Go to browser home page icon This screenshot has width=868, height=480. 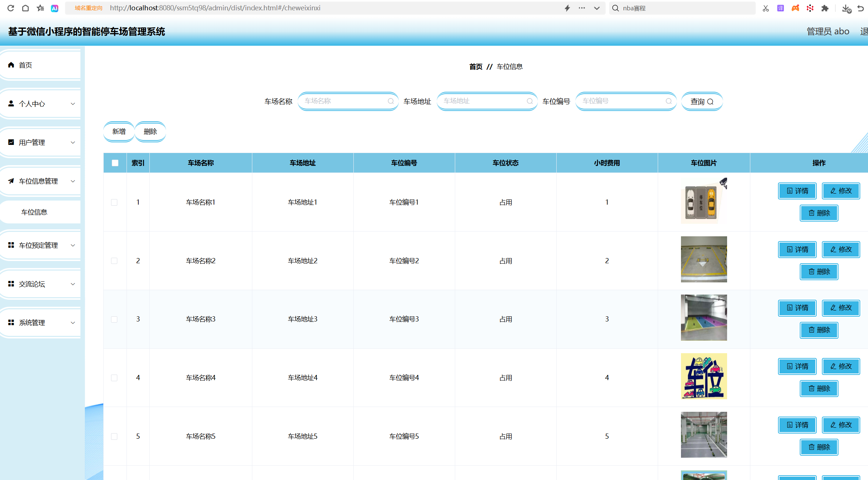[x=25, y=8]
